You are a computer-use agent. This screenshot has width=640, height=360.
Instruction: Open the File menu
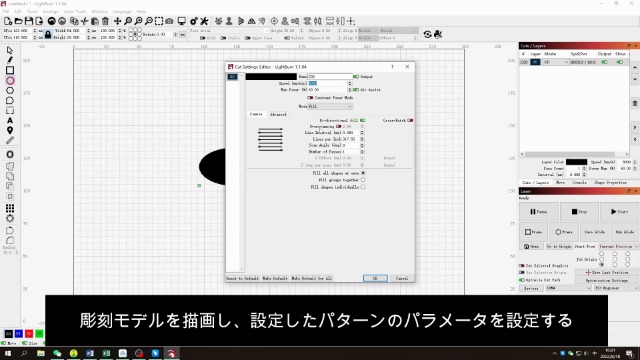point(6,11)
